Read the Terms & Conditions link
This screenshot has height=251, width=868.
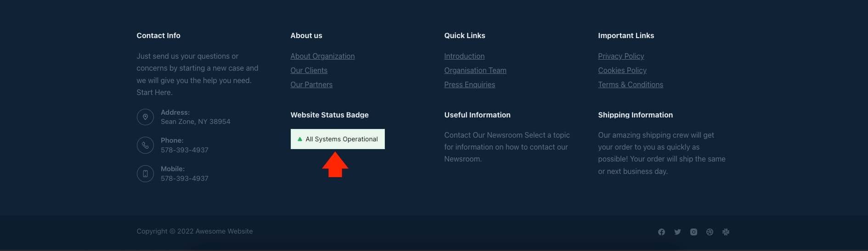point(631,84)
